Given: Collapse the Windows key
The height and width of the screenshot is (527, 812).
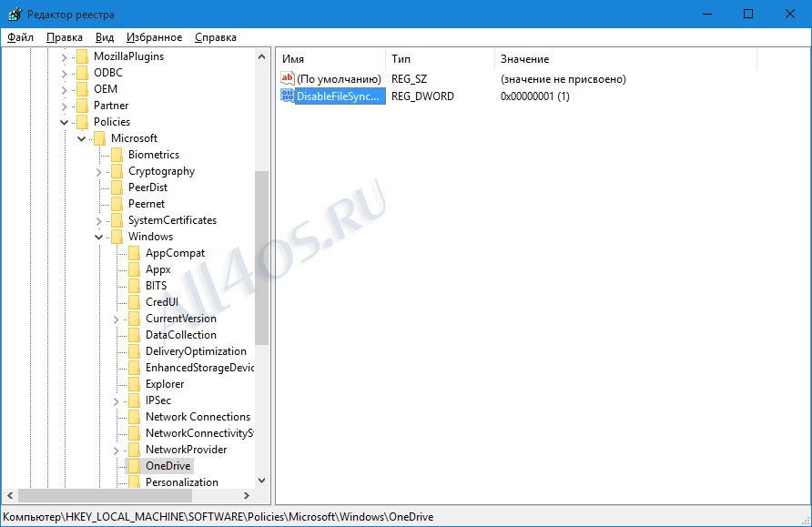Looking at the screenshot, I should click(x=98, y=237).
